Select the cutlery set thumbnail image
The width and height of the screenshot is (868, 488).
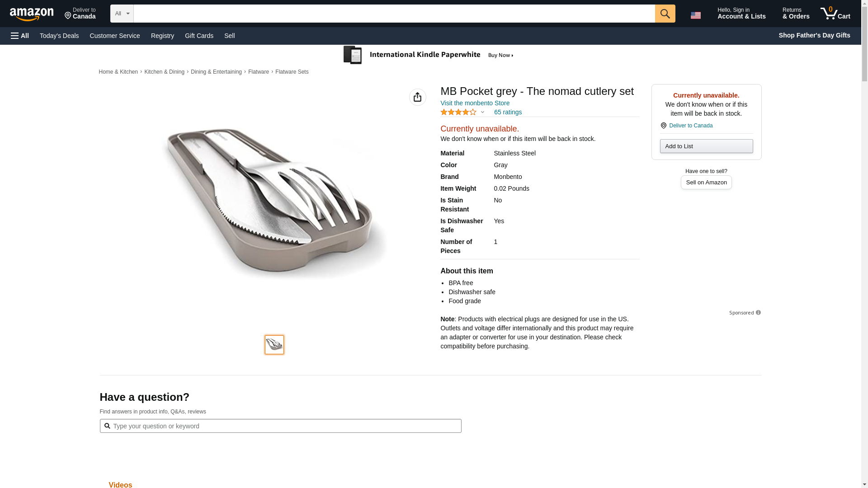pyautogui.click(x=274, y=345)
